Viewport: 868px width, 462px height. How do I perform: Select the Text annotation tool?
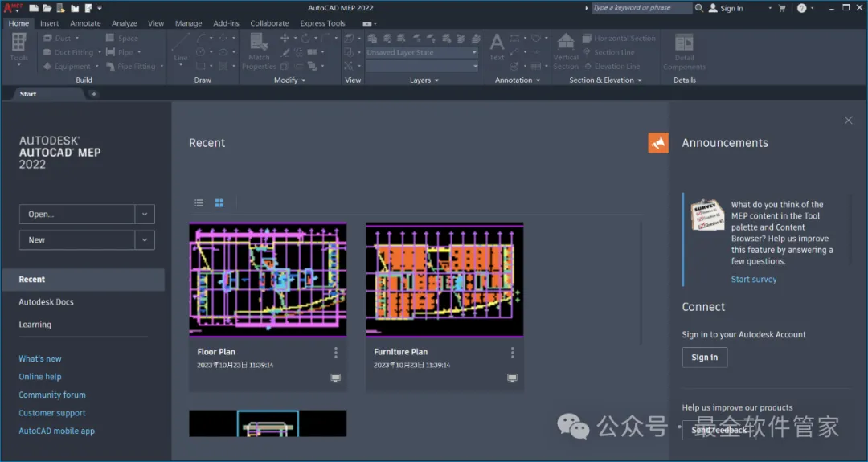pyautogui.click(x=497, y=47)
